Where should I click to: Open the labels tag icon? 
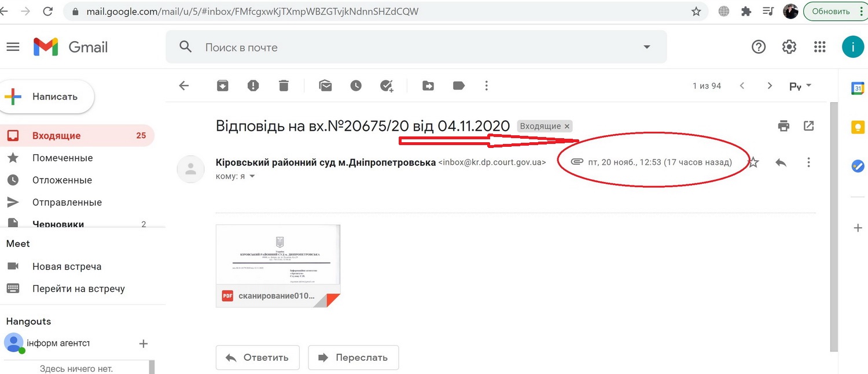tap(459, 86)
